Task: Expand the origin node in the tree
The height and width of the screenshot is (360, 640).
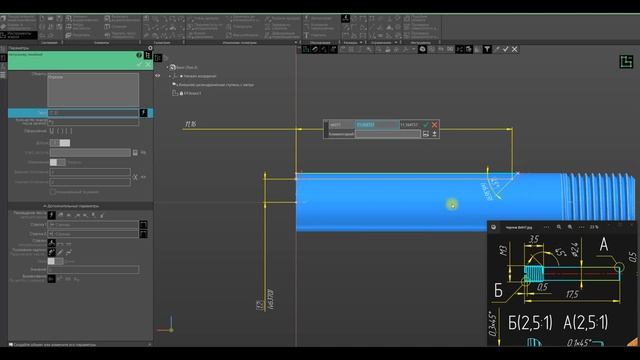Action: [x=171, y=76]
